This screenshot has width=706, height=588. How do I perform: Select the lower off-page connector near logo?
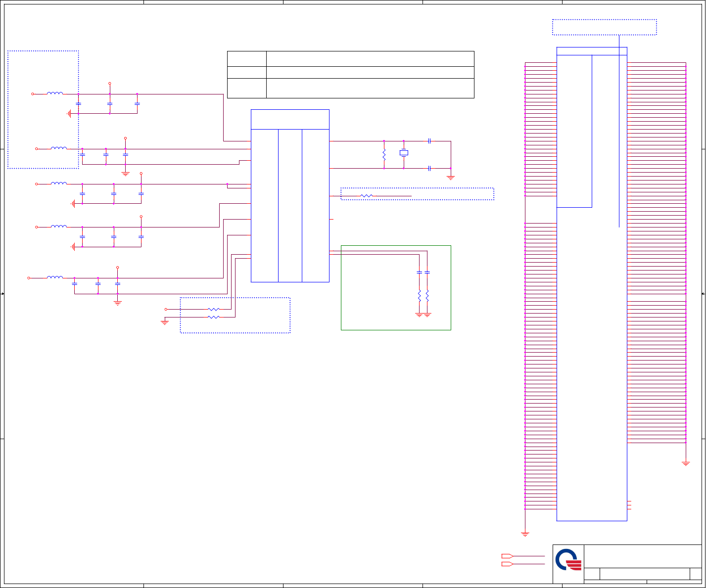[x=507, y=564]
